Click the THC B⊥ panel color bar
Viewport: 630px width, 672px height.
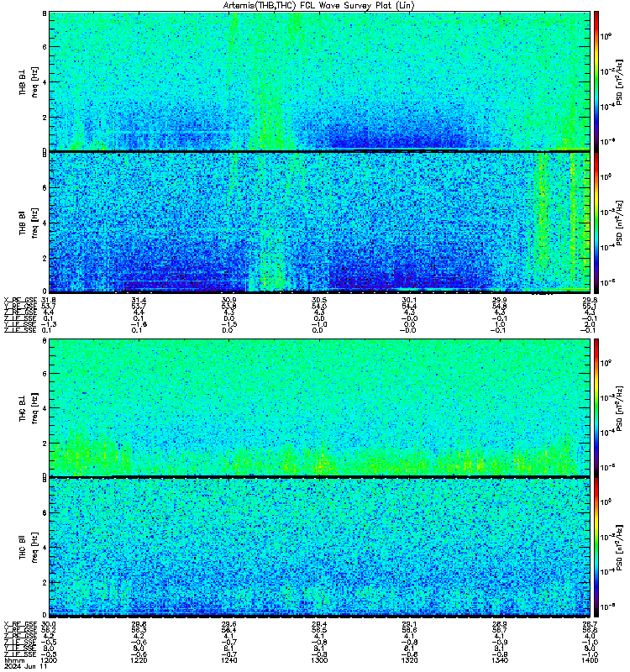(x=596, y=407)
